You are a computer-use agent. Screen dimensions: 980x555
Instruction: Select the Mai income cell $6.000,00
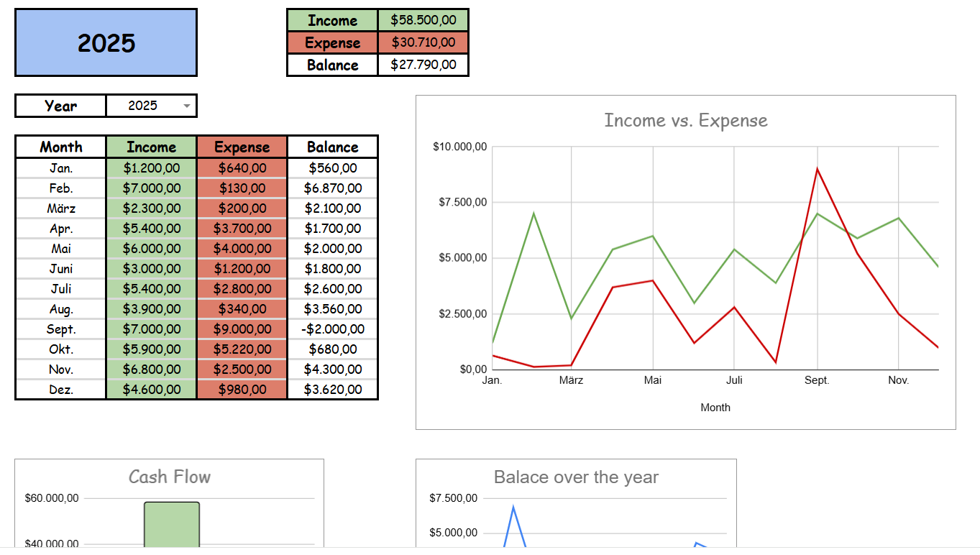151,249
